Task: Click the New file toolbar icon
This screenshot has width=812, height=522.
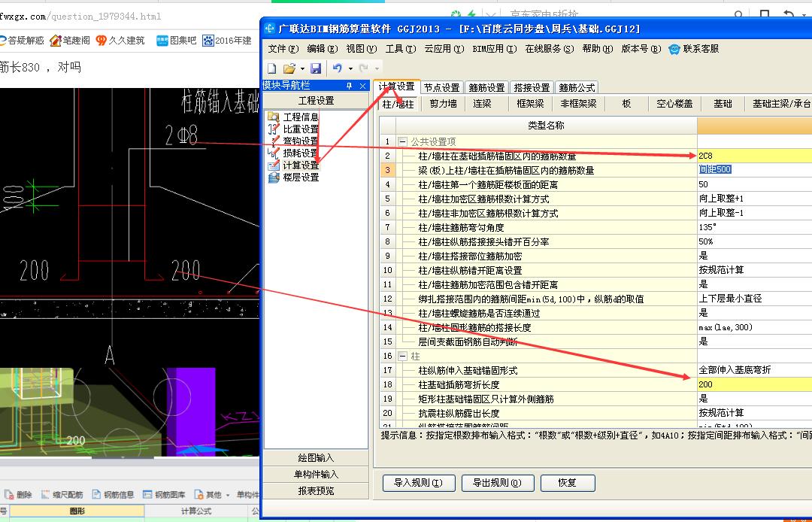Action: coord(272,68)
